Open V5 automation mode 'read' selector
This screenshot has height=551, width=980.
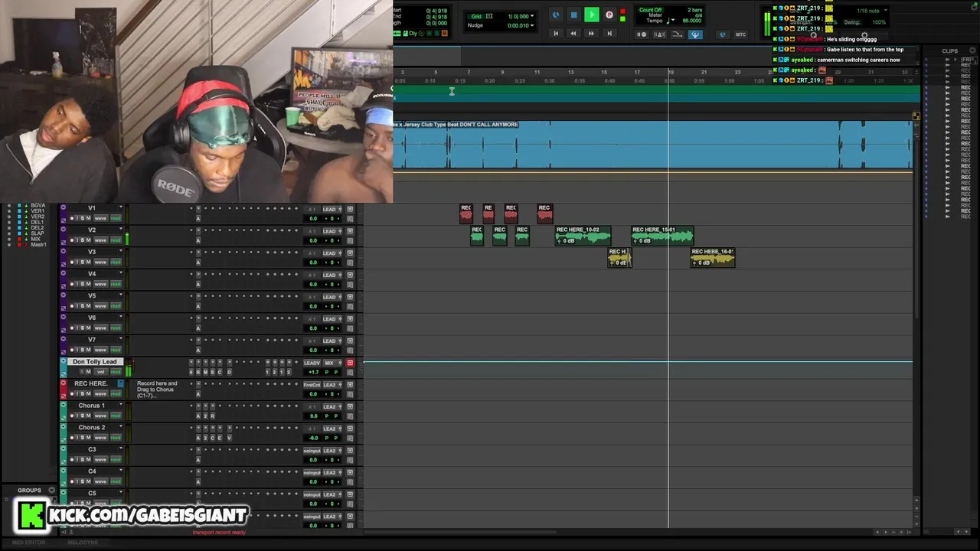point(116,306)
